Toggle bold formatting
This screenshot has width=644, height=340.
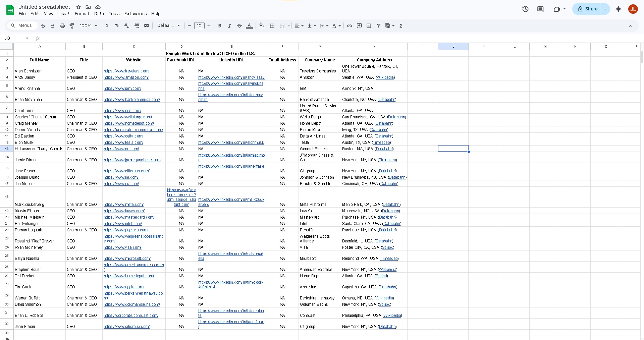pos(220,26)
